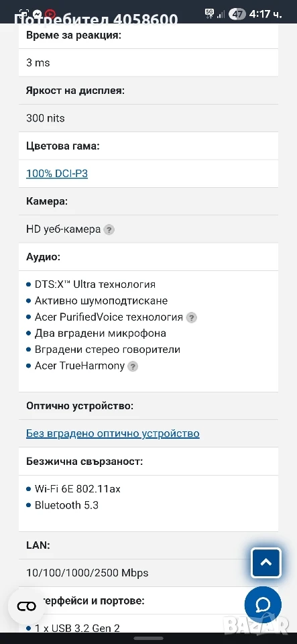
Task: Tap the Потребител 4058600 header text
Action: tap(96, 19)
